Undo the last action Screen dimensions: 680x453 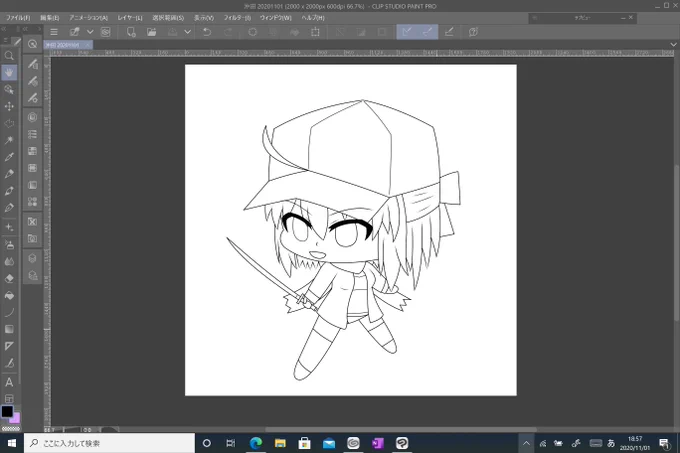pyautogui.click(x=207, y=32)
